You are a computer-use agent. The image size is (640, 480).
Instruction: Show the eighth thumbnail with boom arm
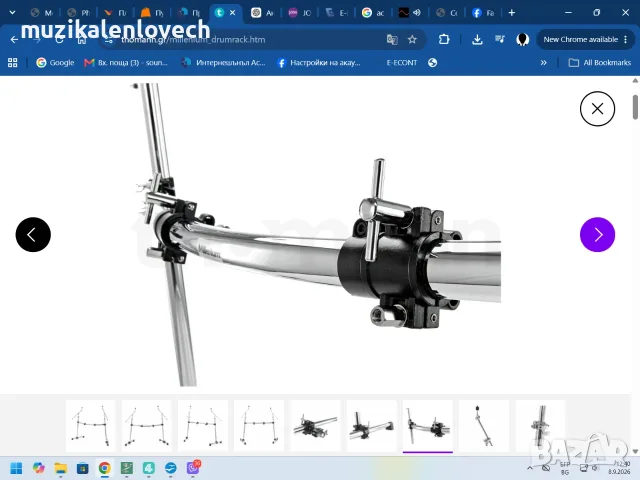click(x=484, y=425)
